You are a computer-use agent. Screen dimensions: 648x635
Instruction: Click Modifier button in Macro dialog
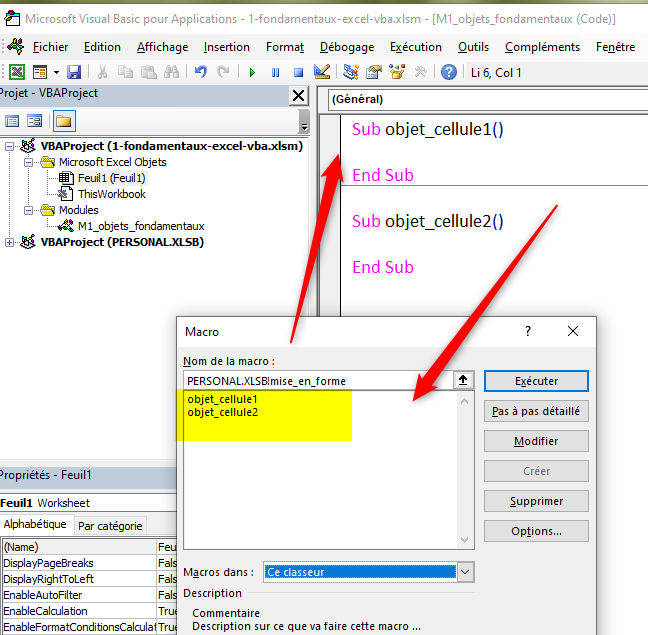536,441
